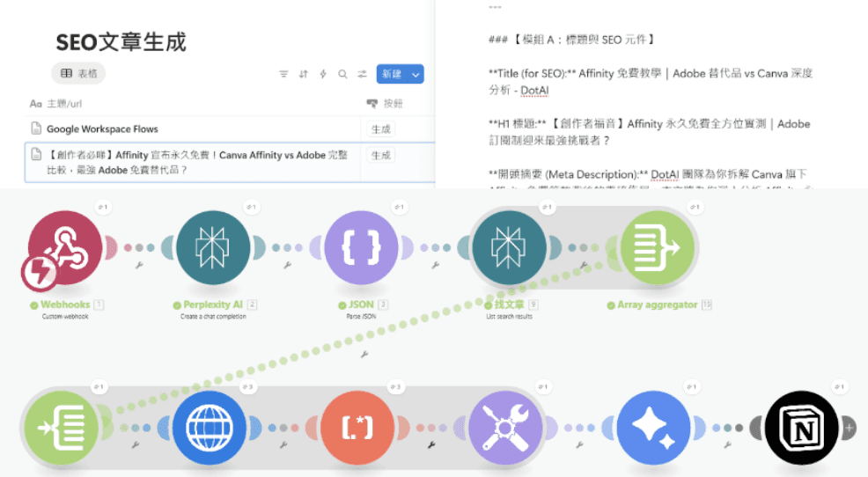The height and width of the screenshot is (477, 868).
Task: Click wrench on the long dotted diagonal route
Action: click(364, 354)
